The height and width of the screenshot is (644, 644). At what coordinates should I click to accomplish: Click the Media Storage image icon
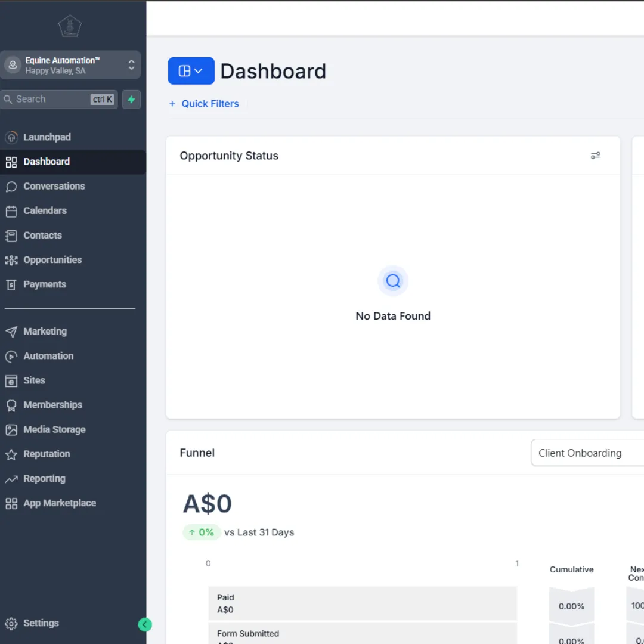11,430
